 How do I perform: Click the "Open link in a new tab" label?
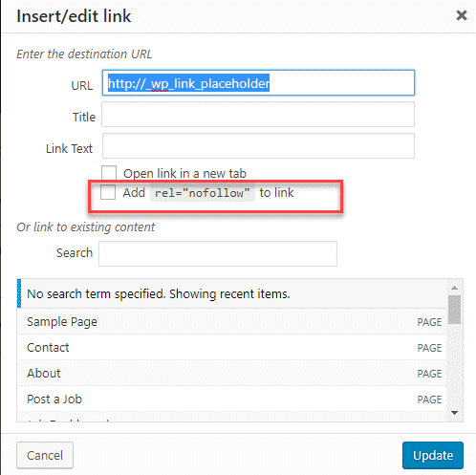(184, 174)
